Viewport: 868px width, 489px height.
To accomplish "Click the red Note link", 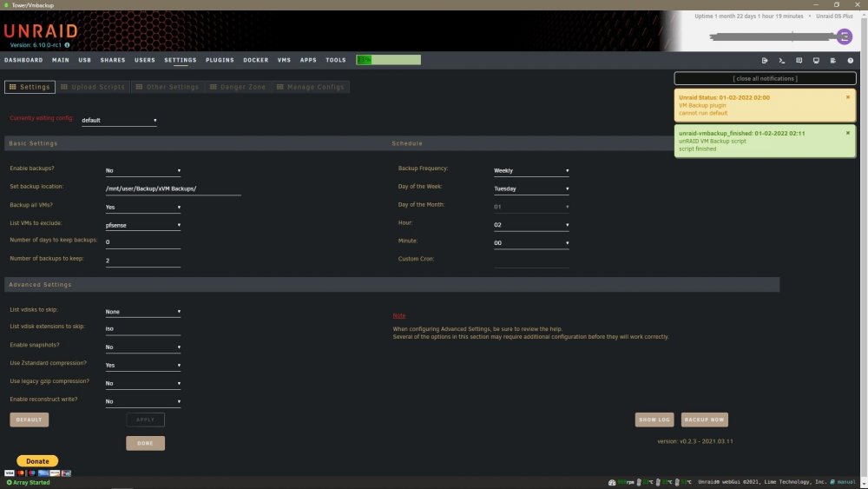I will (x=399, y=315).
